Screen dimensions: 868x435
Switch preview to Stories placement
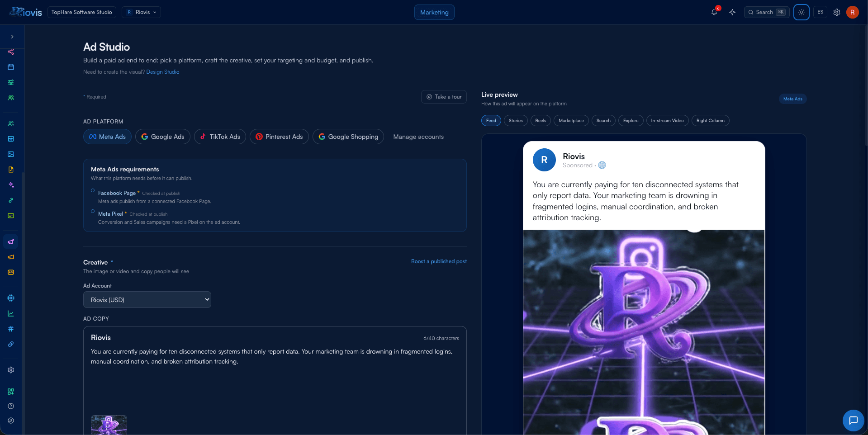coord(516,121)
